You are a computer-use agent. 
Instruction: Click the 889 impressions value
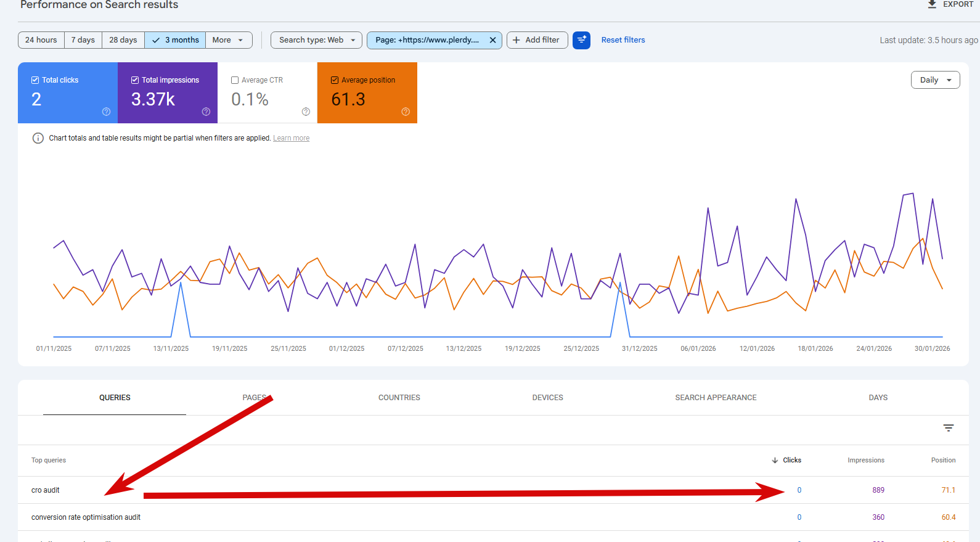878,490
